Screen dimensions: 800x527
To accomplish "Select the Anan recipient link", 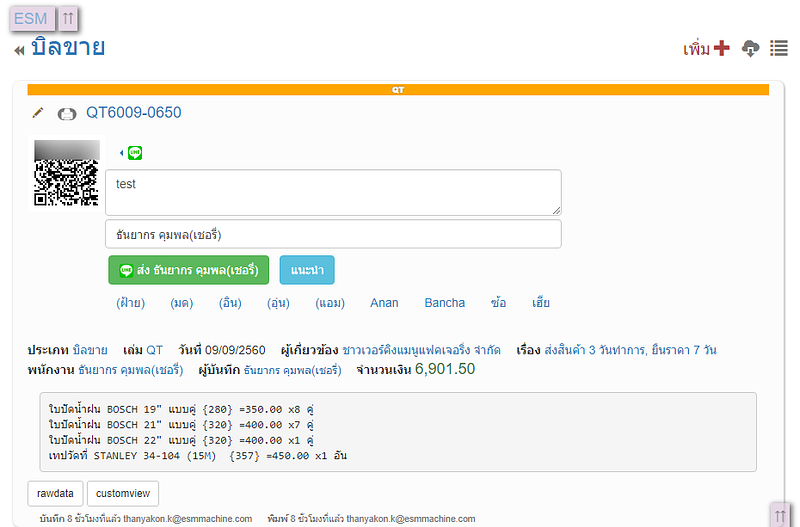I will tap(384, 302).
